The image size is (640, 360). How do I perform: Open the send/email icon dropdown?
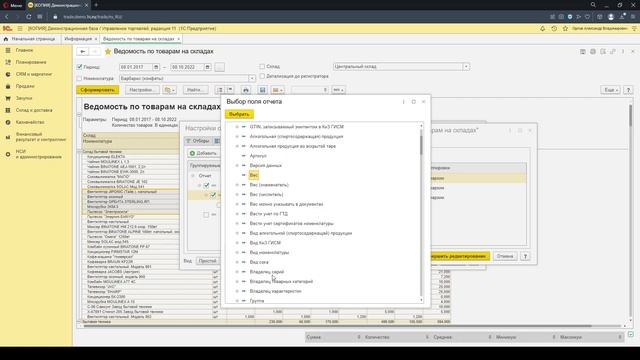(x=278, y=90)
